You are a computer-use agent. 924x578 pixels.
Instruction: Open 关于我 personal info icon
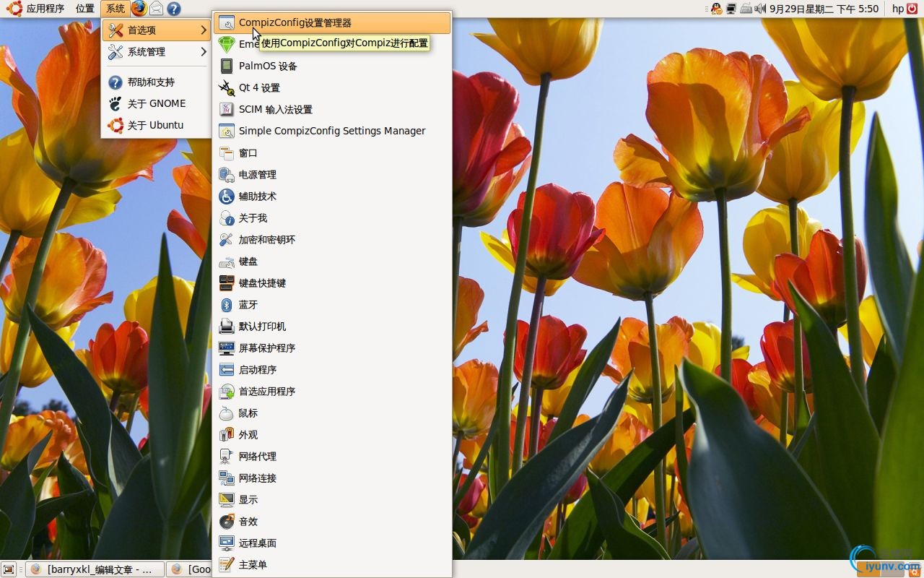click(x=227, y=218)
